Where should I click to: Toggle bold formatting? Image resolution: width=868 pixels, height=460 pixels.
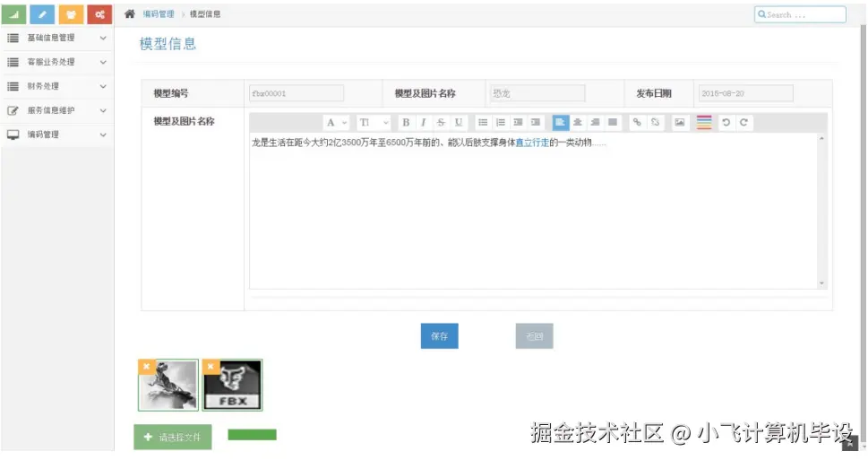(x=406, y=123)
